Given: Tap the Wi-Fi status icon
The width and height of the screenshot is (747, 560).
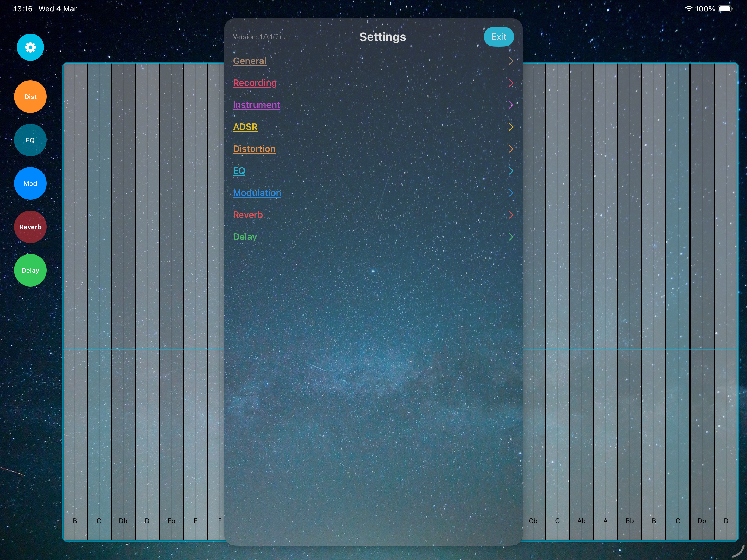Looking at the screenshot, I should coord(689,9).
